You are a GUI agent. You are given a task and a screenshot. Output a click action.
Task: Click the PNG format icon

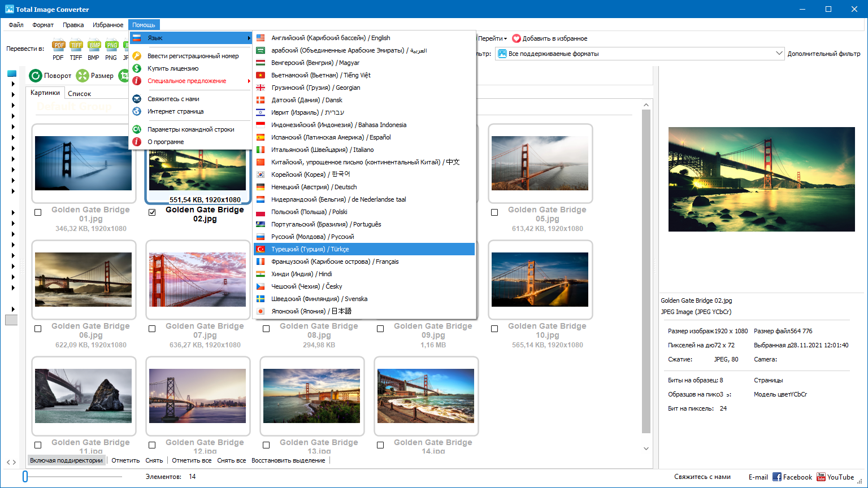(x=111, y=46)
